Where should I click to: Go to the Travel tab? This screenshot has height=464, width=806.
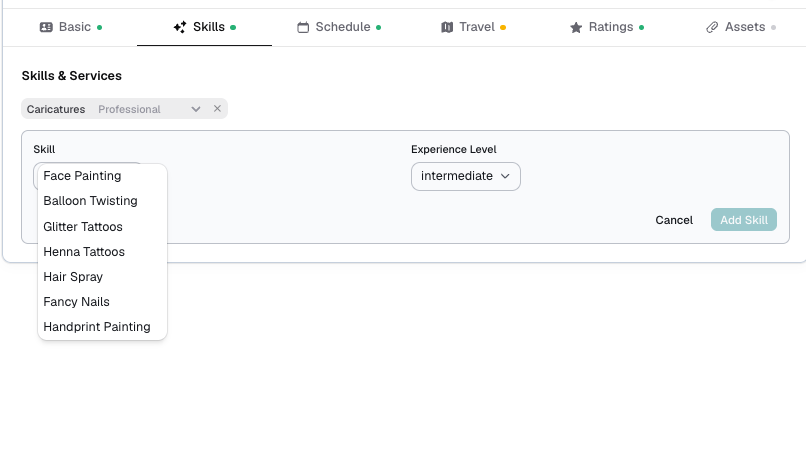[x=473, y=27]
